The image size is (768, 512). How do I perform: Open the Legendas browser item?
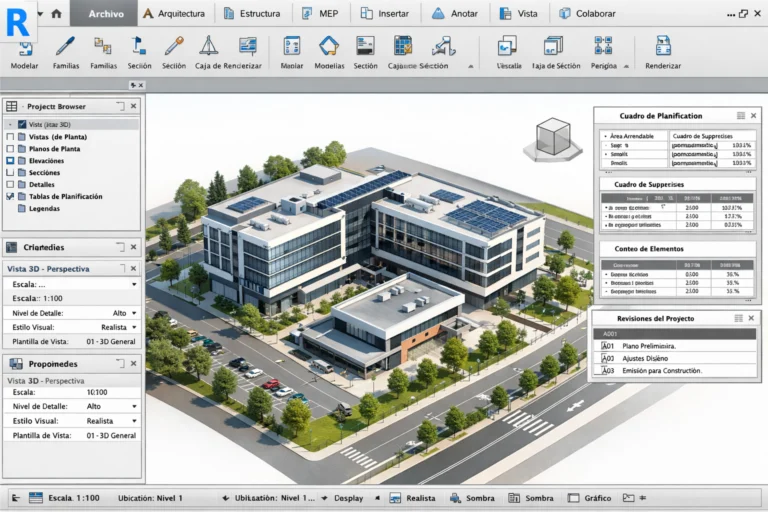coord(44,208)
